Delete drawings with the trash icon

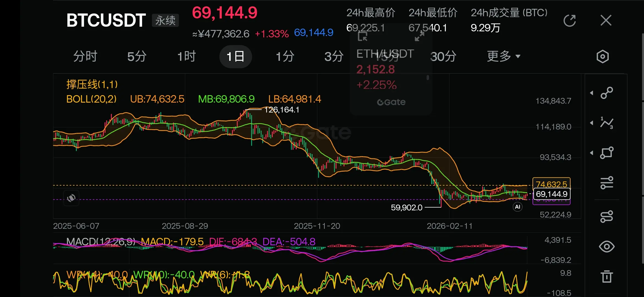tap(607, 276)
